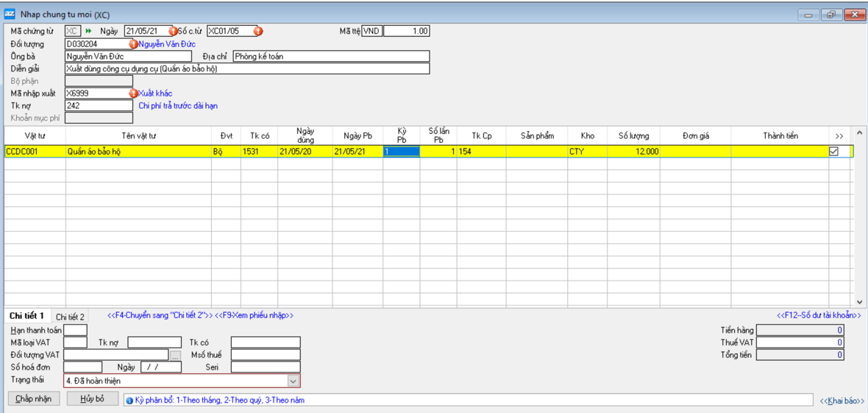Click the >> column header icon in grid
Viewport: 868px width, 413px height.
[x=839, y=136]
